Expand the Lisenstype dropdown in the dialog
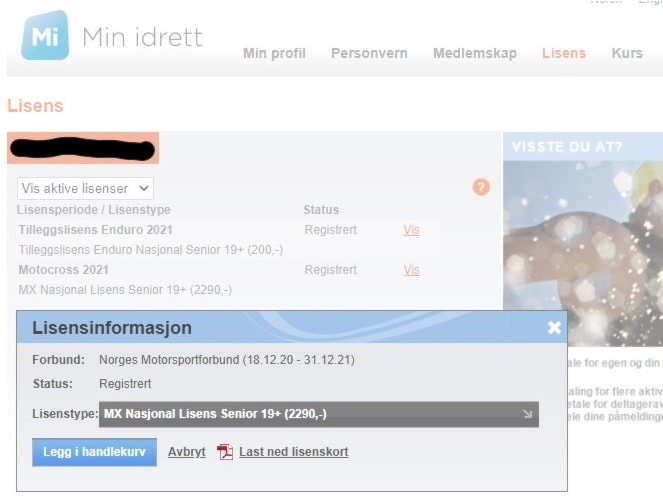Screen dimensions: 663x496 pyautogui.click(x=319, y=414)
